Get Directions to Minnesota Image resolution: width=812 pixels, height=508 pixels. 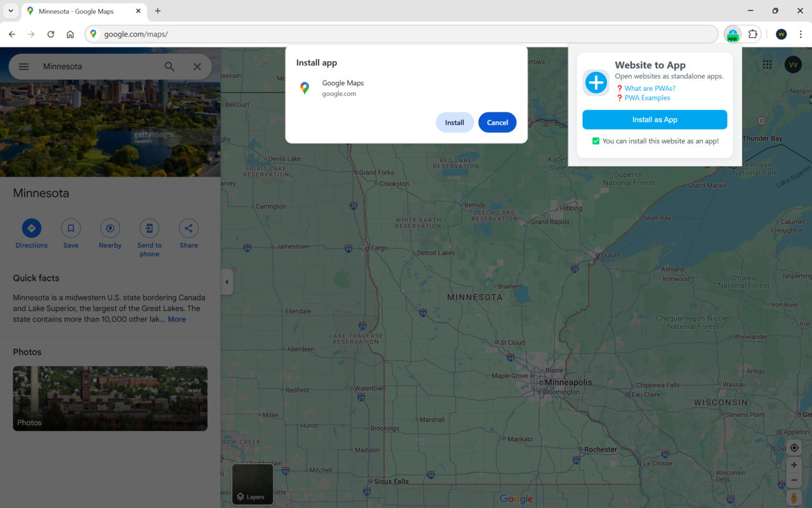(x=32, y=234)
